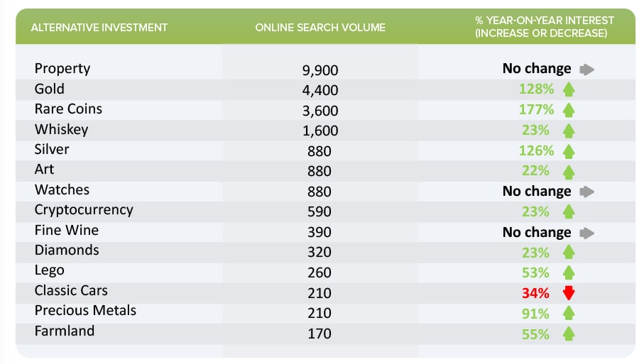This screenshot has width=644, height=364.
Task: Click the green up arrow beside Rare Coins 177%
Action: click(x=569, y=110)
